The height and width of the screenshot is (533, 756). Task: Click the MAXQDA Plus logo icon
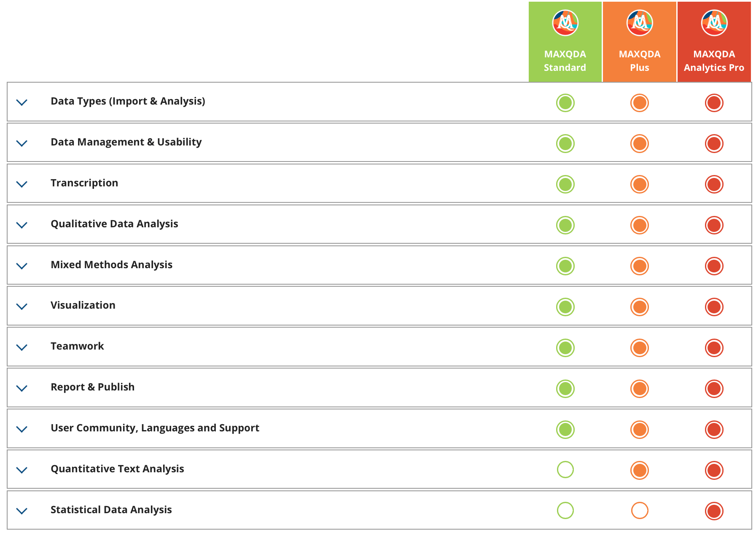(640, 23)
